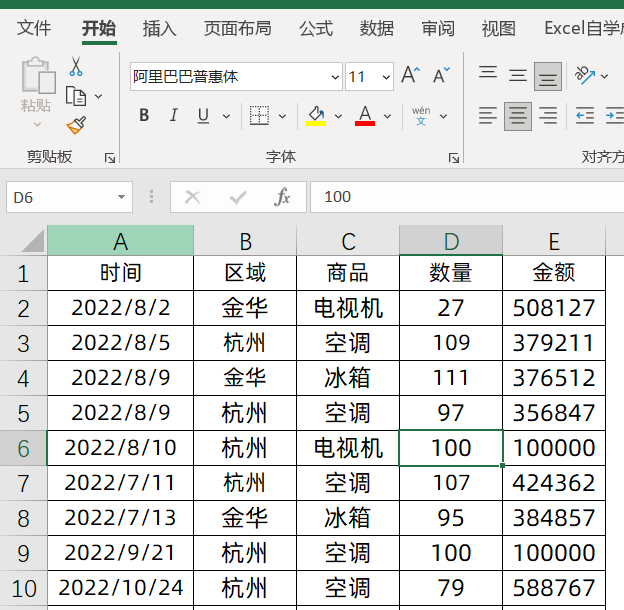This screenshot has height=610, width=624.
Task: Cancel entry with X in formula bar
Action: pos(193,197)
